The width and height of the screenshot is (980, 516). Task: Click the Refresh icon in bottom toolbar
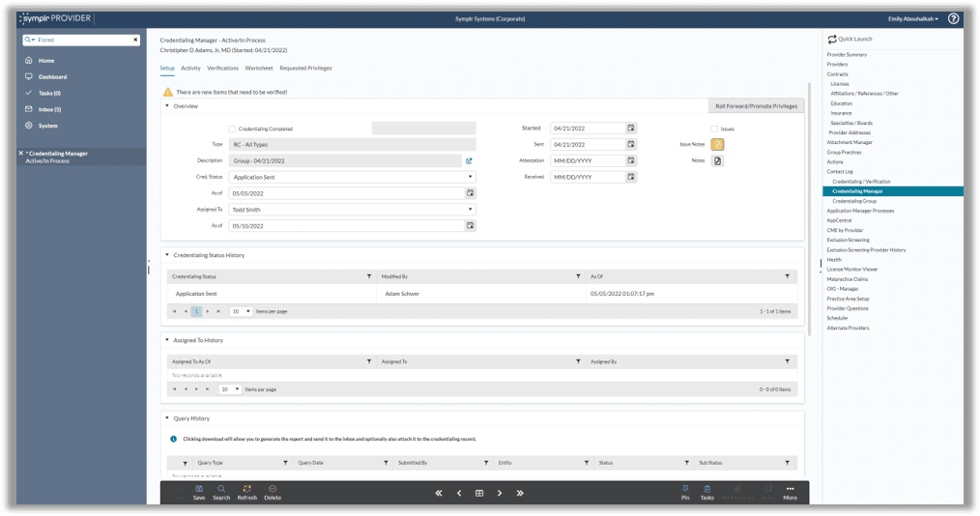click(246, 492)
